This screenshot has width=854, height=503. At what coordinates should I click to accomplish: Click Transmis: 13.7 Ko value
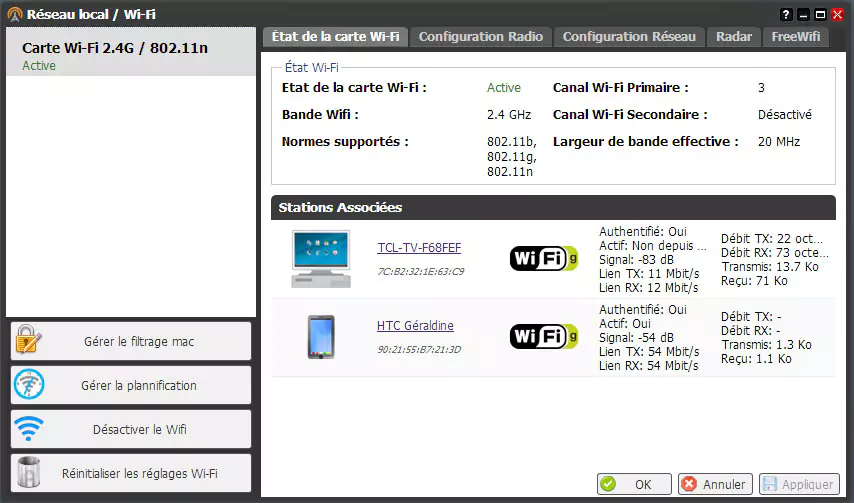[770, 267]
